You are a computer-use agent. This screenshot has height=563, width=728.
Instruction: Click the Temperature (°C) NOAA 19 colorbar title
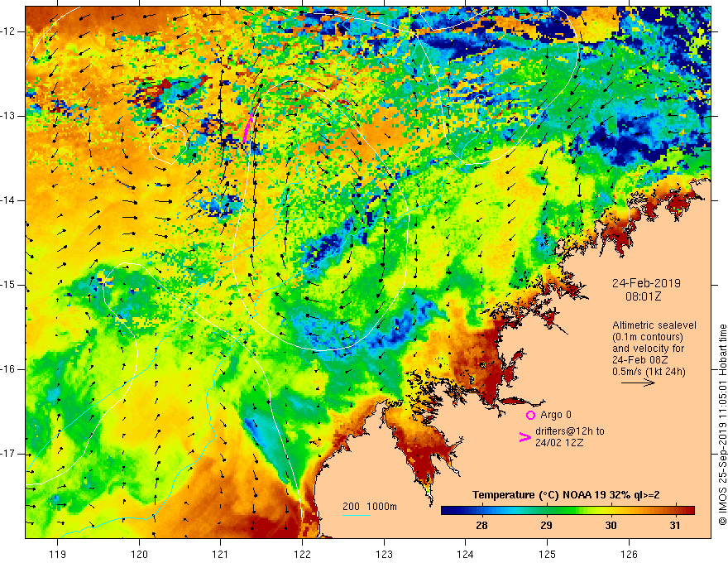566,495
